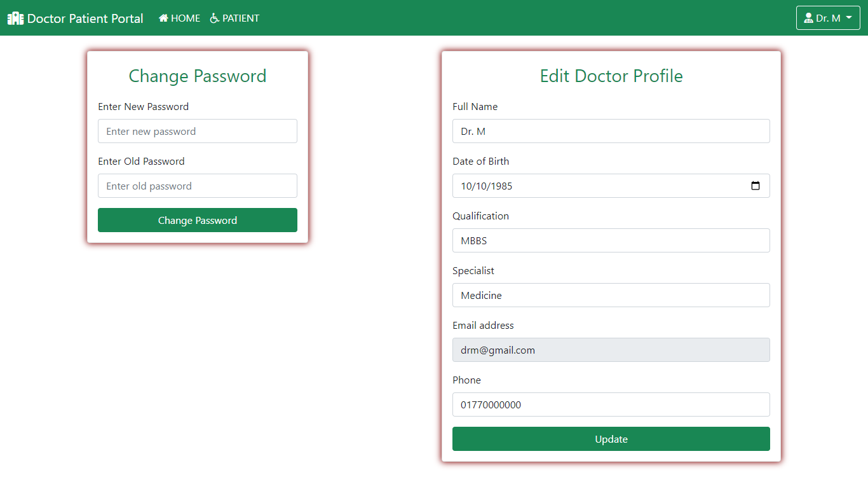
Task: Click the house icon beside HOME
Action: pos(163,18)
